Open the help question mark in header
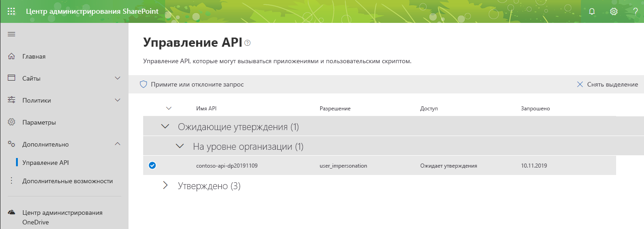Image resolution: width=644 pixels, height=229 pixels. coord(635,11)
